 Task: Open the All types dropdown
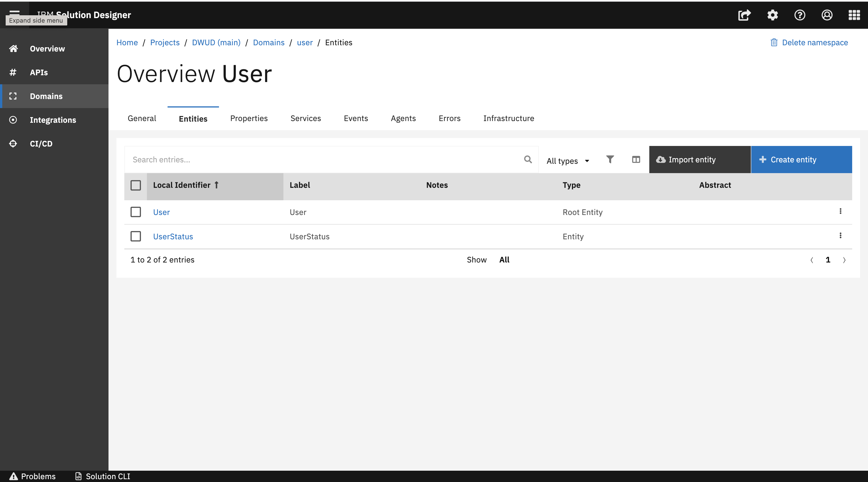568,161
